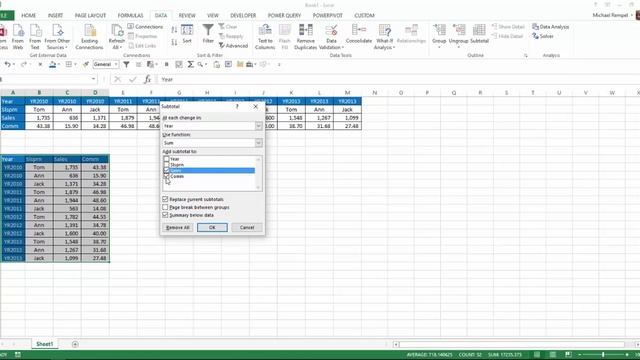
Task: Click the AutoSum sigma icon in quick toolbar
Action: 190,64
